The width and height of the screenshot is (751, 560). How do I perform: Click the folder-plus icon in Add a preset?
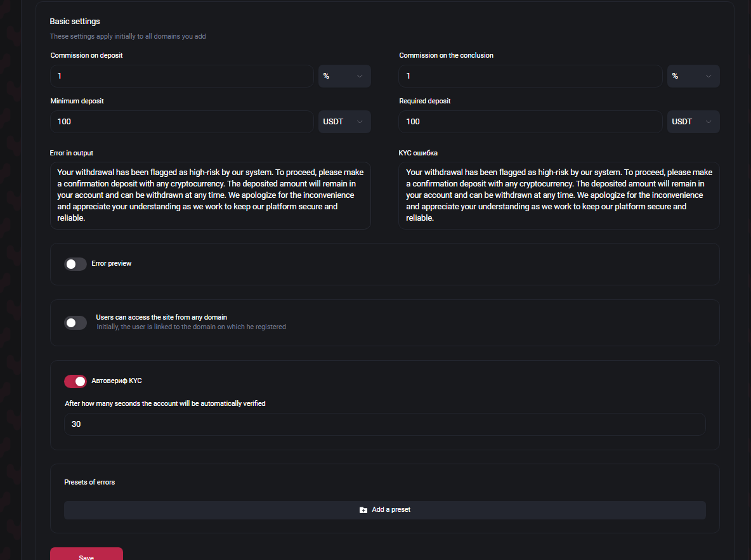click(363, 510)
